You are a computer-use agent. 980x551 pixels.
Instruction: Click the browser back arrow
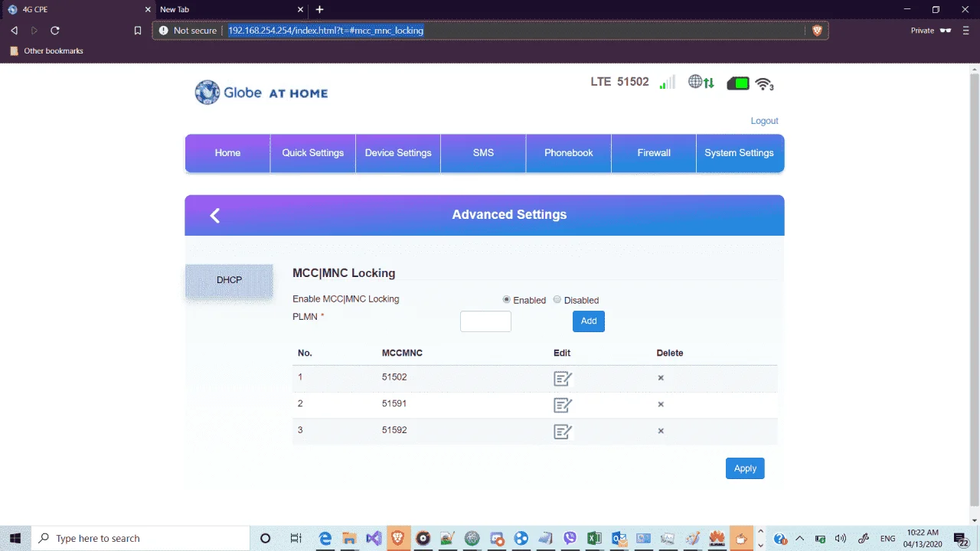pos(14,31)
